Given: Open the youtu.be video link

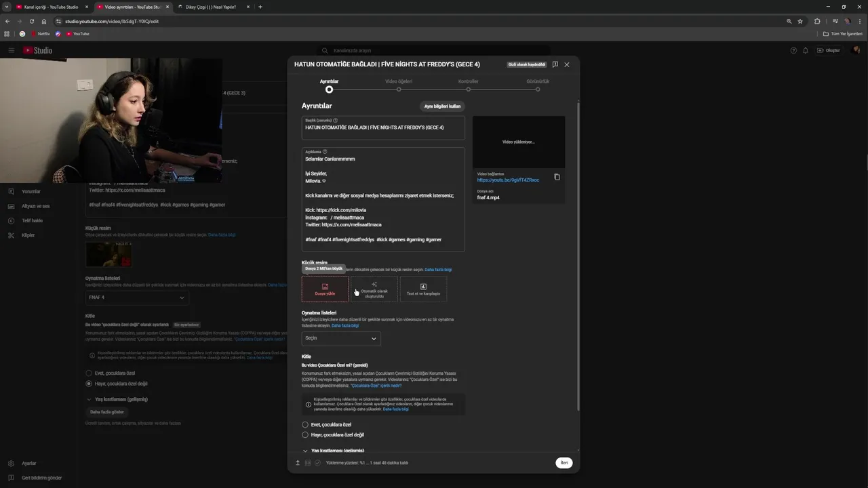Looking at the screenshot, I should (x=508, y=180).
